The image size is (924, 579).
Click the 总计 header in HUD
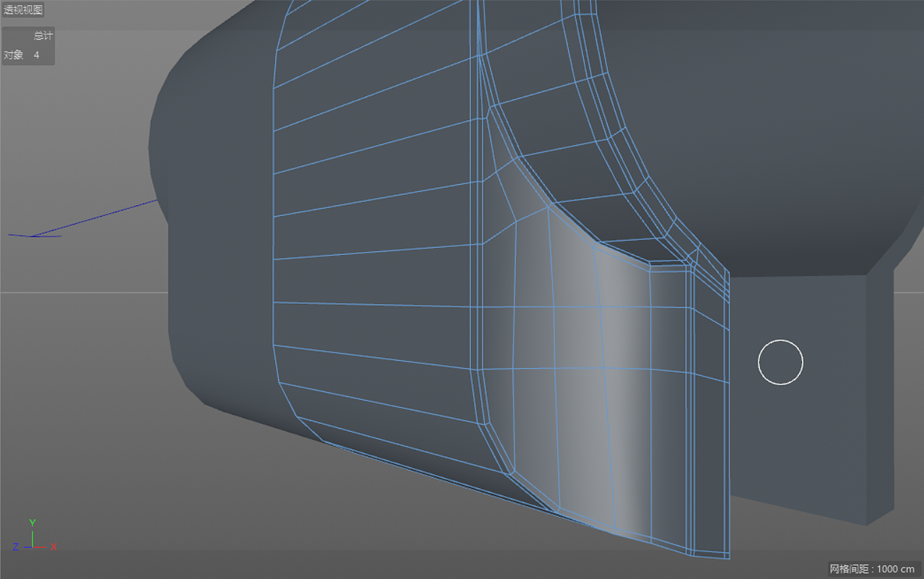coord(43,36)
